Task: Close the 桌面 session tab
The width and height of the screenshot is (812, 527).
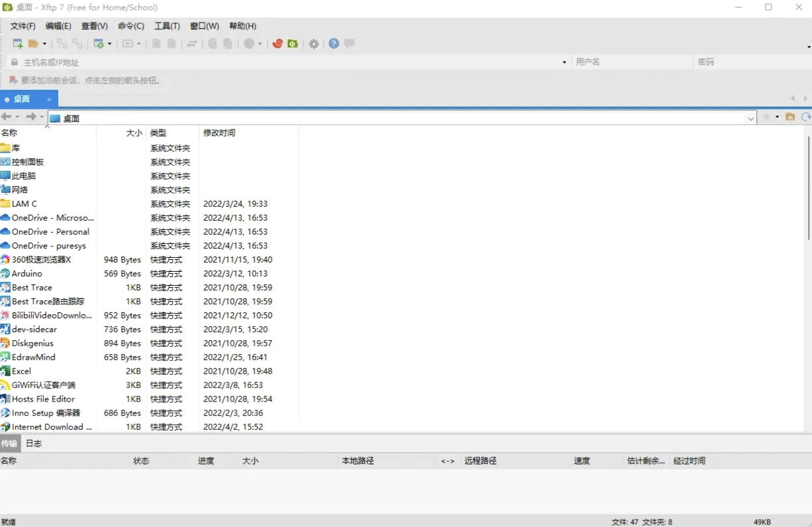Action: tap(49, 100)
